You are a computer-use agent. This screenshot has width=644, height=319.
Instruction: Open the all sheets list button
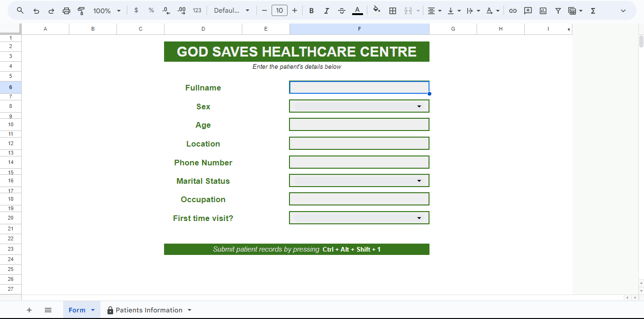[x=48, y=310]
